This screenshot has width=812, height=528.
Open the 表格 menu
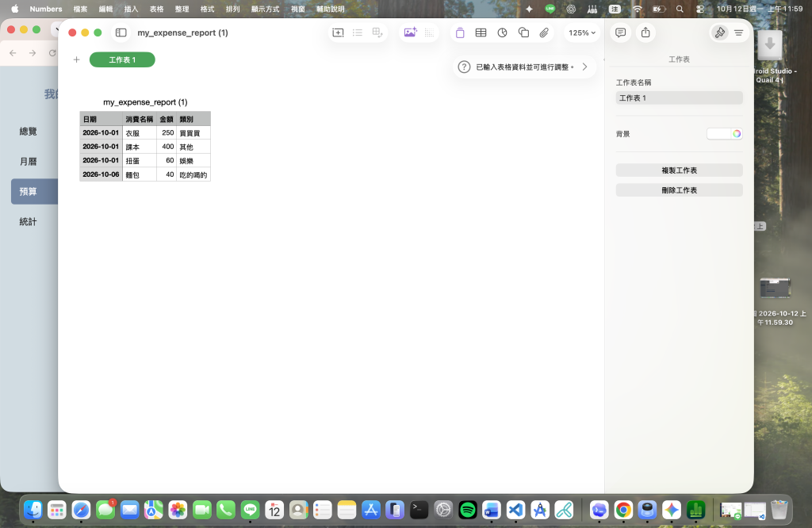click(x=156, y=9)
